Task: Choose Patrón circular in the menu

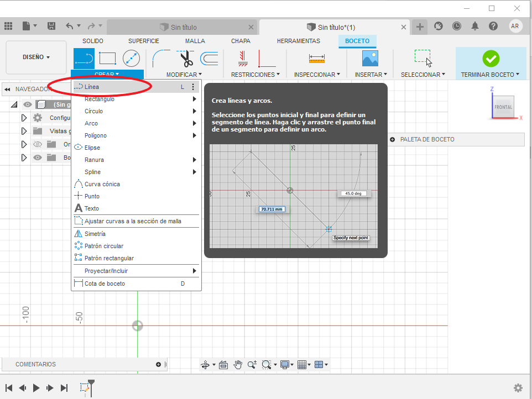Action: click(136, 246)
